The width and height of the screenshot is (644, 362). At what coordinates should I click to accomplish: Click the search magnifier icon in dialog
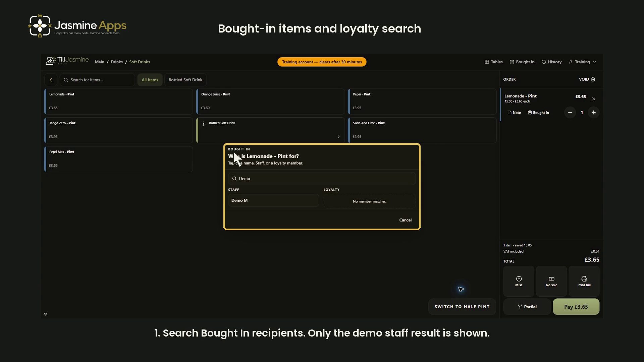click(234, 179)
